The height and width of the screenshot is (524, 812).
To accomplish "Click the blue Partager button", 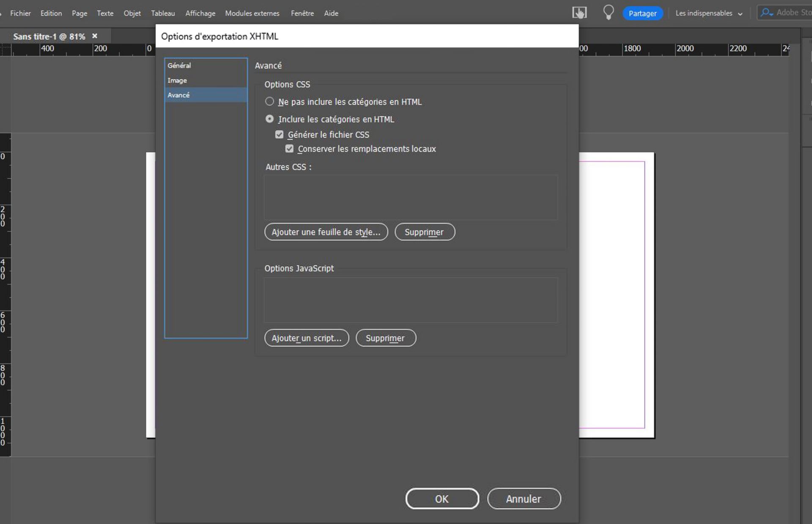I will pyautogui.click(x=642, y=13).
